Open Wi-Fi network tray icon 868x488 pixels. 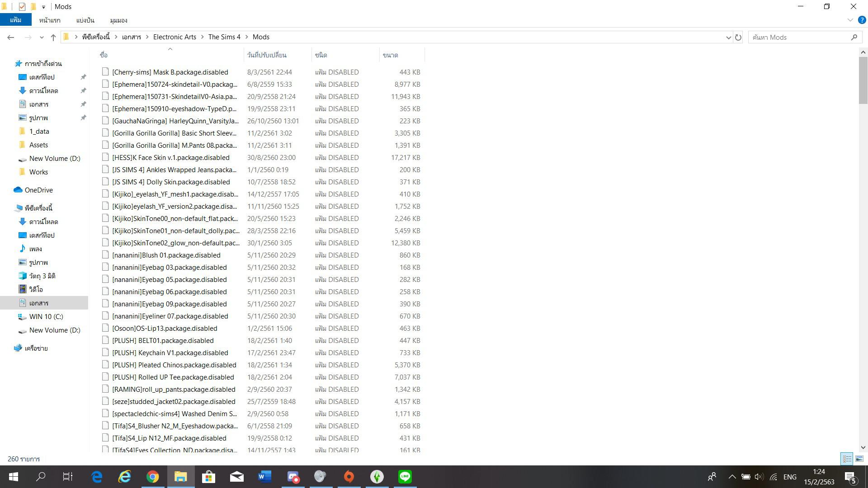coord(774,477)
